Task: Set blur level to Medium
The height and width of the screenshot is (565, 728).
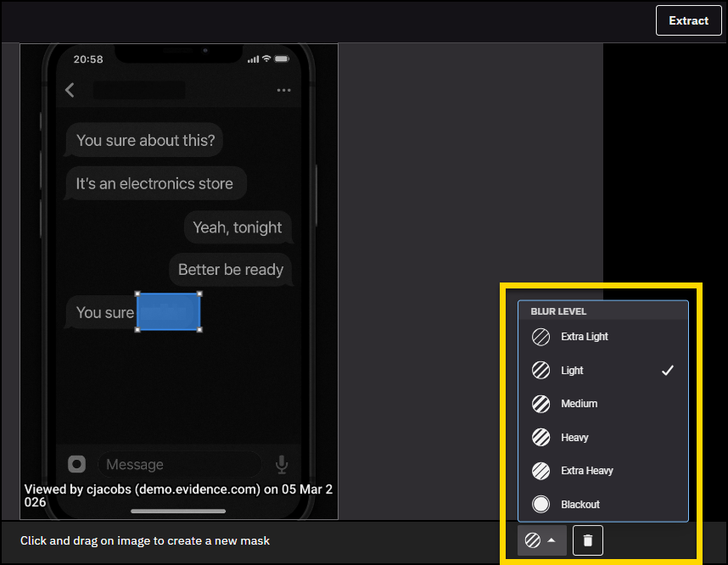Action: tap(579, 404)
